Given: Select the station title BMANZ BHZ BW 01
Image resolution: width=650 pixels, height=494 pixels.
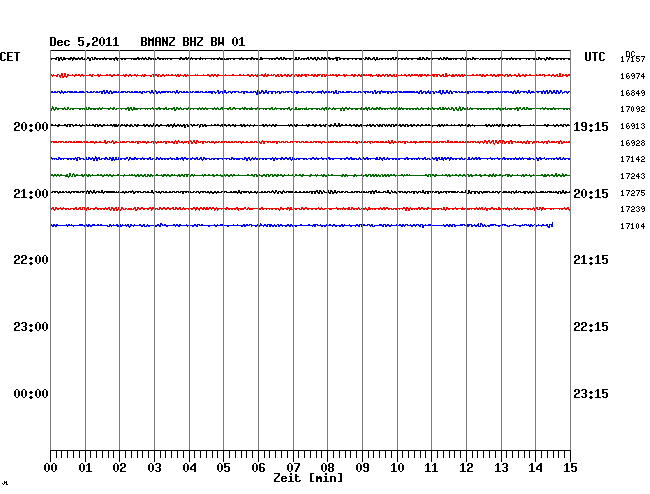Looking at the screenshot, I should click(193, 42).
